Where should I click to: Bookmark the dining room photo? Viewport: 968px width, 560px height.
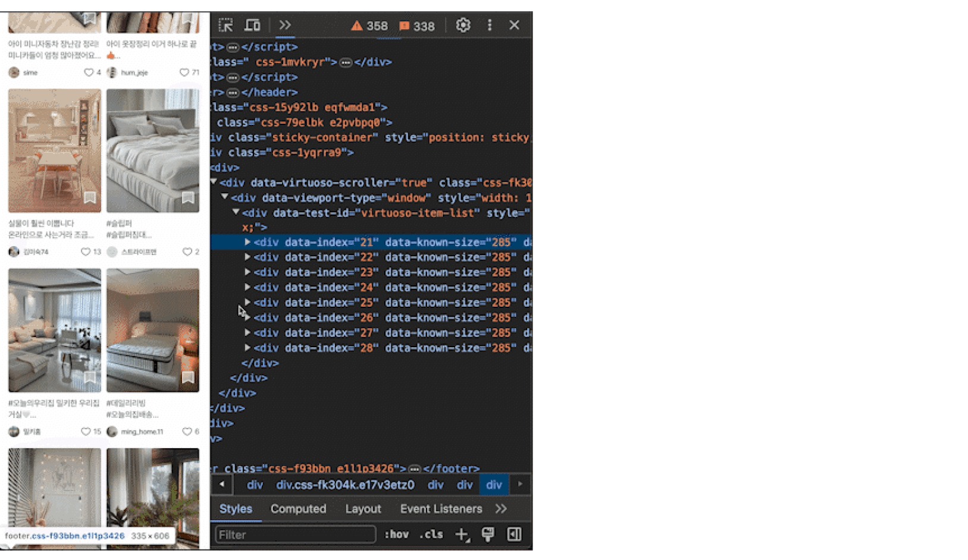coord(90,197)
